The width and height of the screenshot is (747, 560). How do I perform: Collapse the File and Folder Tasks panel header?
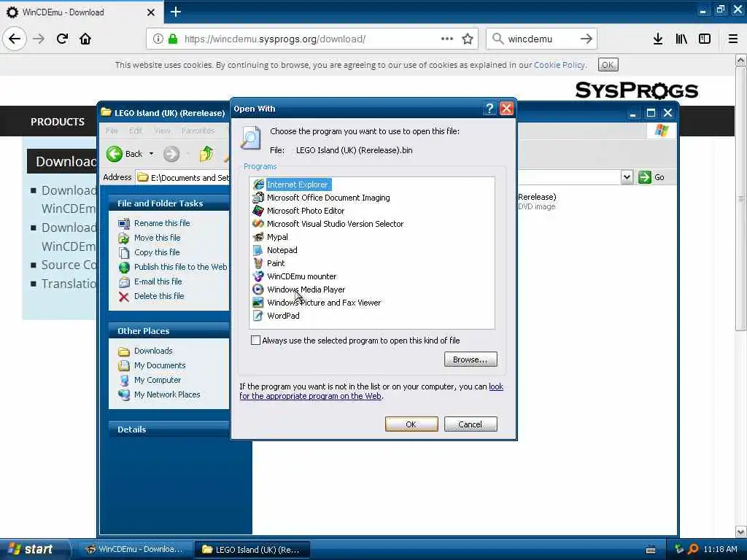(169, 203)
